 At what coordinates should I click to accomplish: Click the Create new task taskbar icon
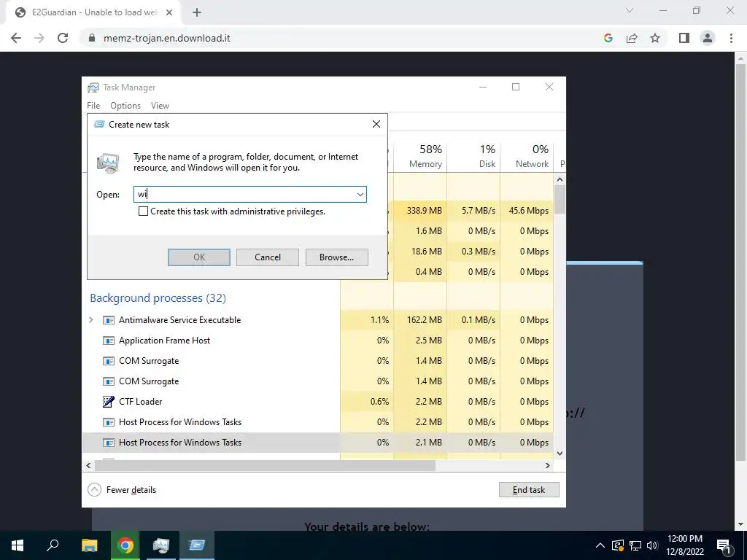(197, 545)
